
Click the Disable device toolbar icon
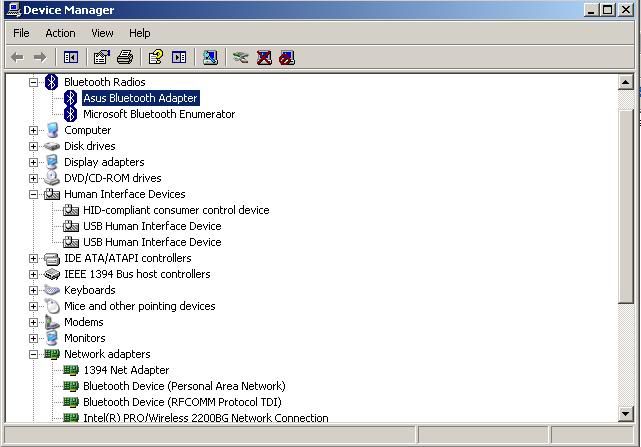(287, 57)
